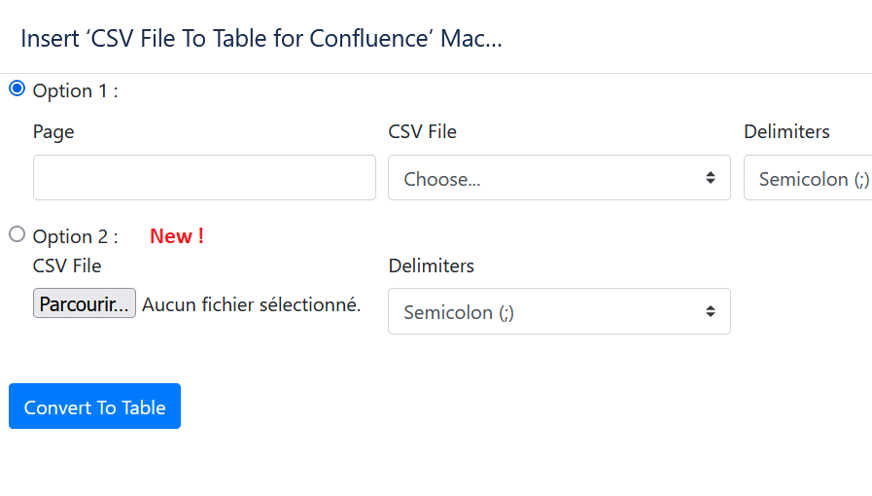Expand the Delimiters dropdown under Option 2
The image size is (872, 496).
[558, 312]
